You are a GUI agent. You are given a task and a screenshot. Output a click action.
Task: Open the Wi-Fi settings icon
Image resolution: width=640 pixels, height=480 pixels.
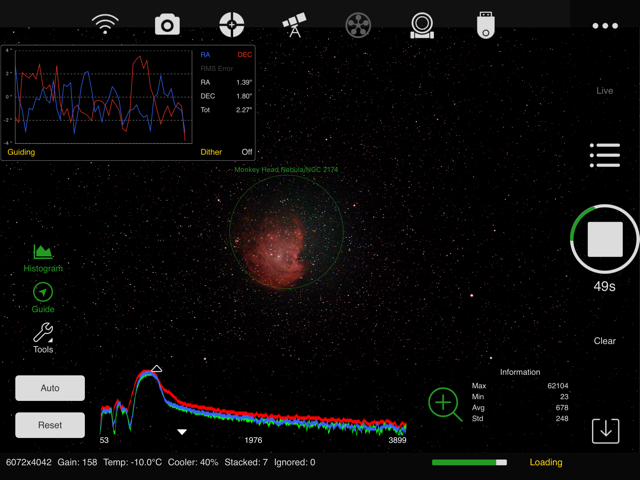(x=105, y=24)
